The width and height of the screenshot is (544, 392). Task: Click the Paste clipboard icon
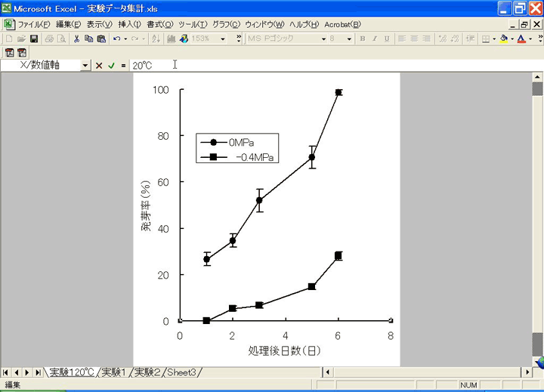coord(101,39)
